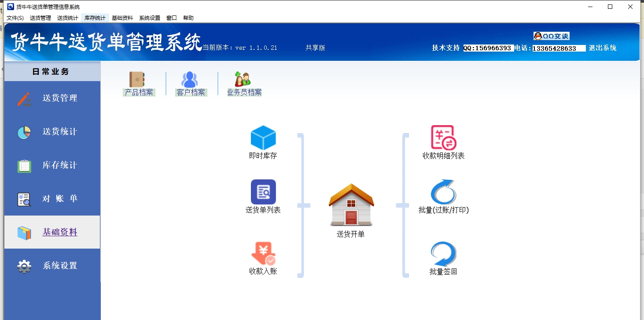Select 送货管理 label in the sidebar
The height and width of the screenshot is (320, 644).
[x=60, y=98]
